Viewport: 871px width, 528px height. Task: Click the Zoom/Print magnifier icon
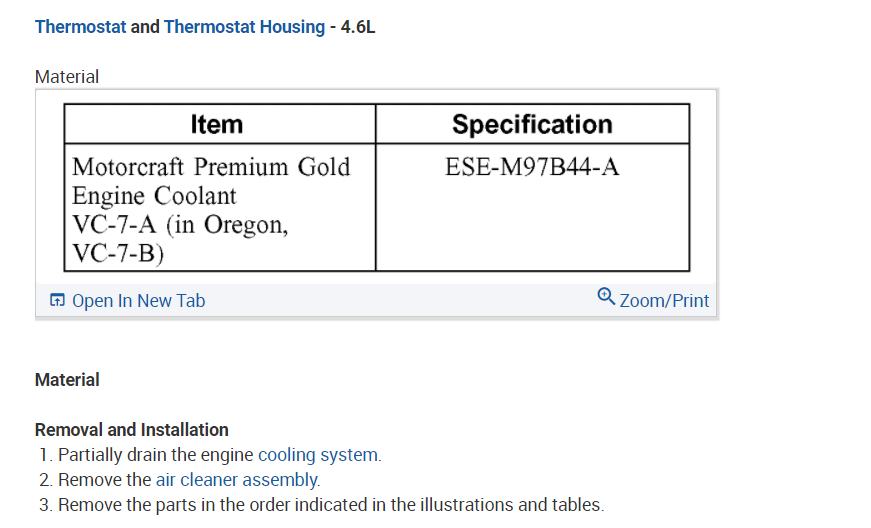click(605, 297)
